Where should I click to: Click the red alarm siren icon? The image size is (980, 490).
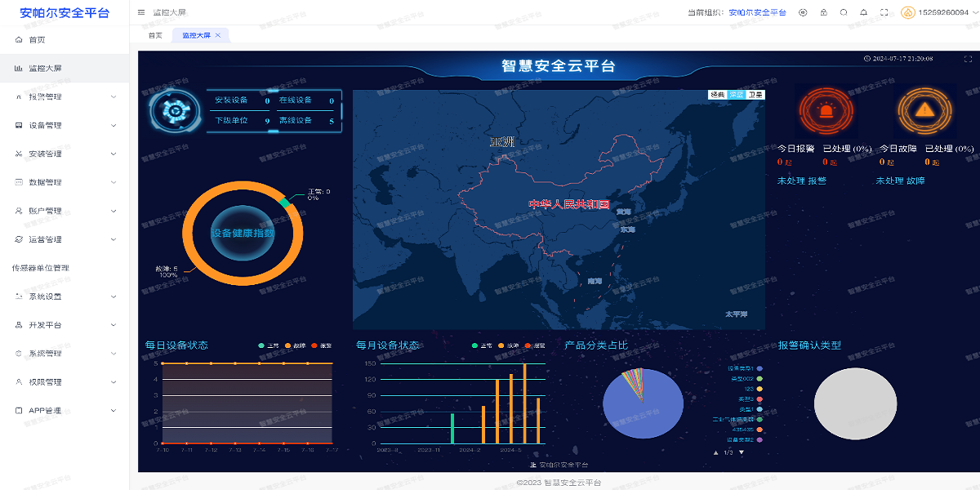click(827, 110)
